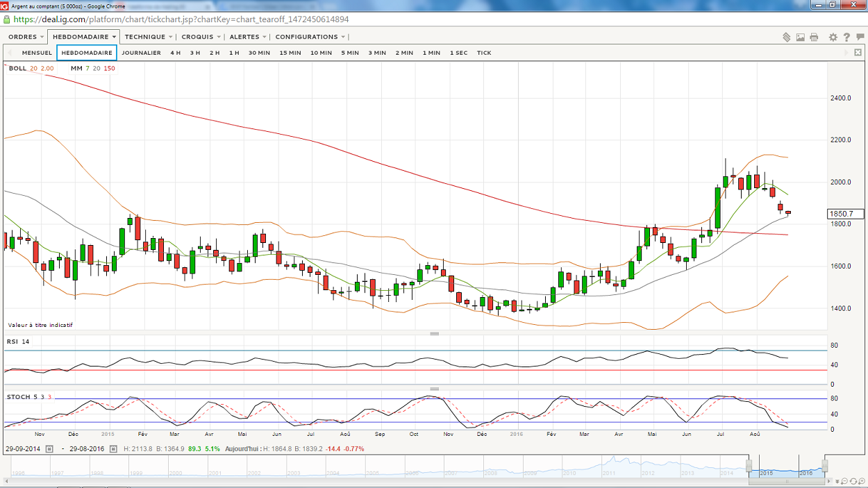Switch to 2 H timeframe

(x=215, y=53)
